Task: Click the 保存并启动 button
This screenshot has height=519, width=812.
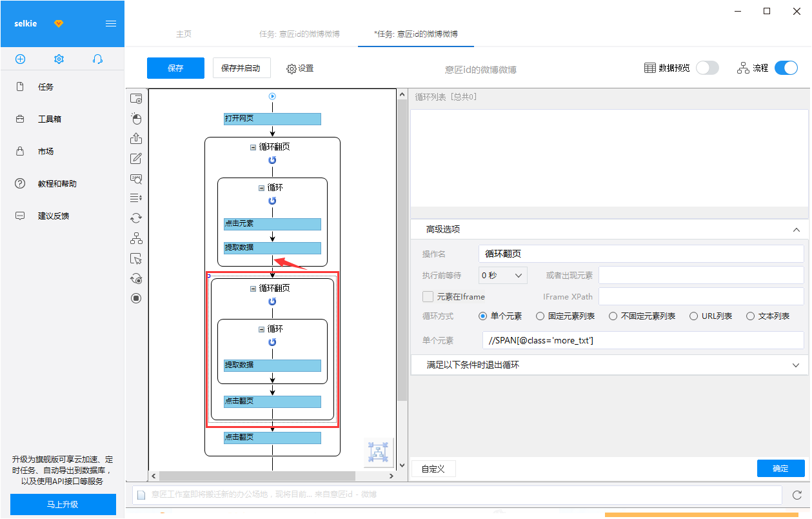Action: [x=241, y=68]
